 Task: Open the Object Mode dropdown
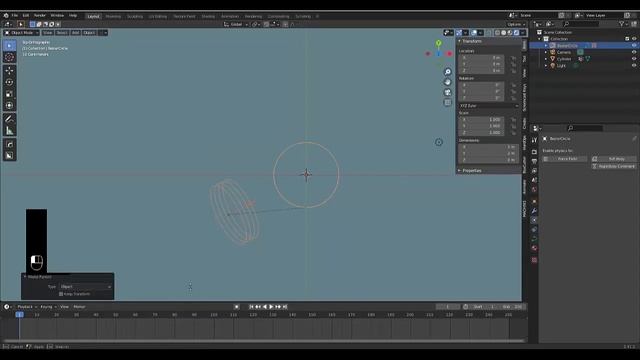[22, 33]
